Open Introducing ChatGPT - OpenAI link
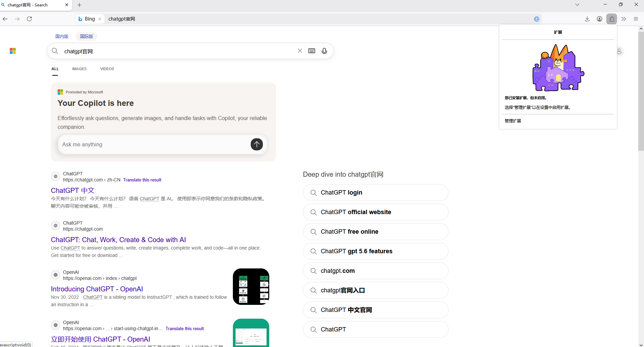This screenshot has height=347, width=644. pyautogui.click(x=97, y=289)
